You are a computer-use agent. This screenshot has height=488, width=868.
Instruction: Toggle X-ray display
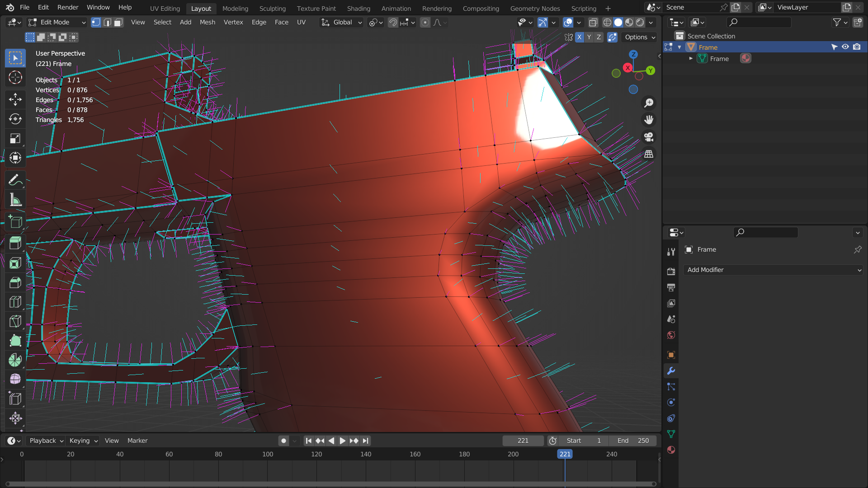click(x=593, y=22)
